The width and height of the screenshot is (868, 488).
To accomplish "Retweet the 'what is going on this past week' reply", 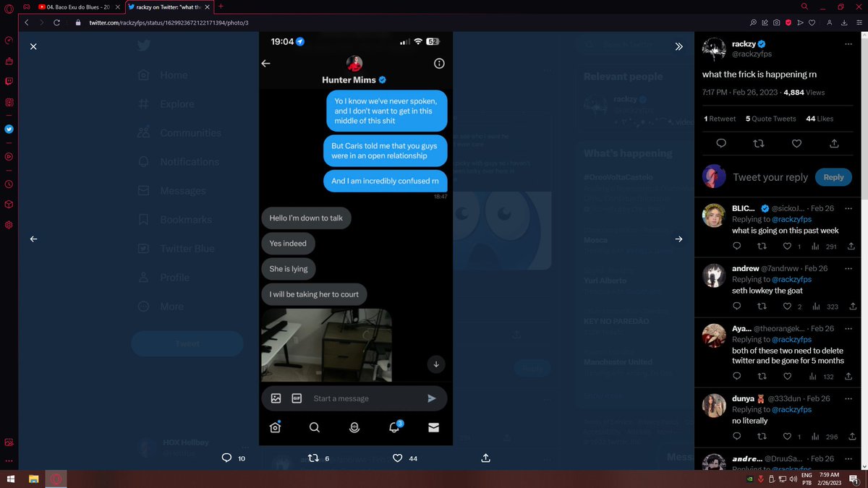I will pyautogui.click(x=761, y=247).
